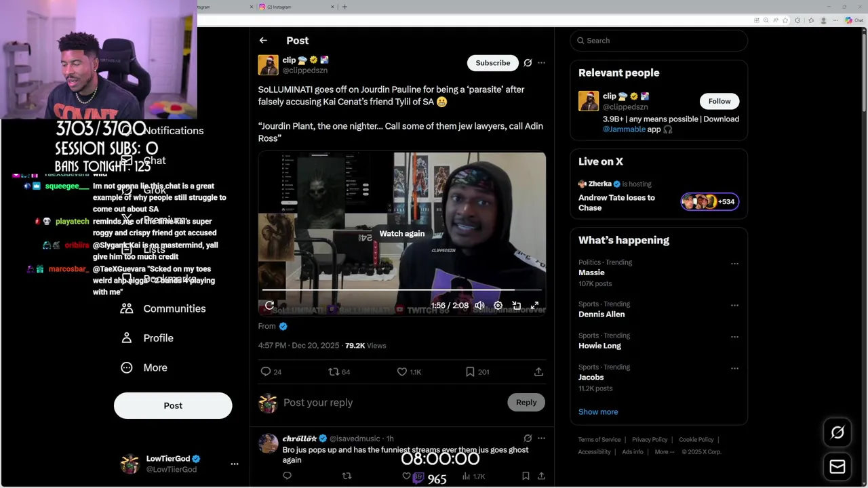
Task: Open more options for Jacobs trend
Action: pyautogui.click(x=734, y=369)
